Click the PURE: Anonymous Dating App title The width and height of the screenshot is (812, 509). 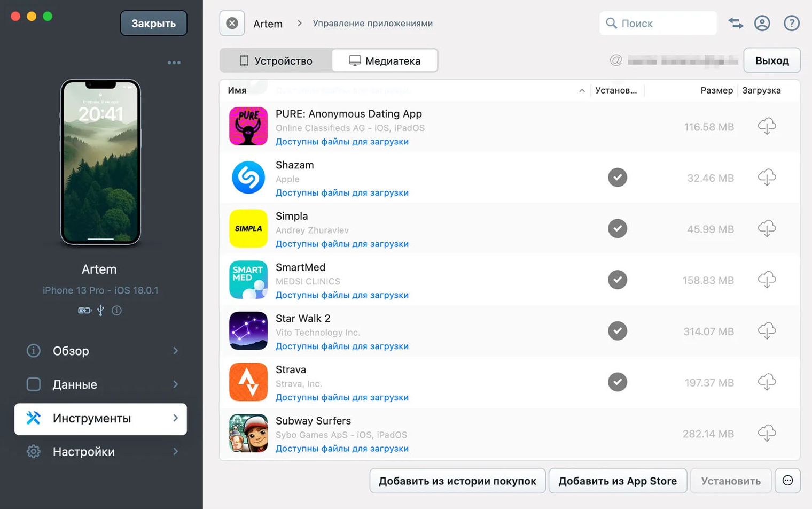pyautogui.click(x=349, y=114)
